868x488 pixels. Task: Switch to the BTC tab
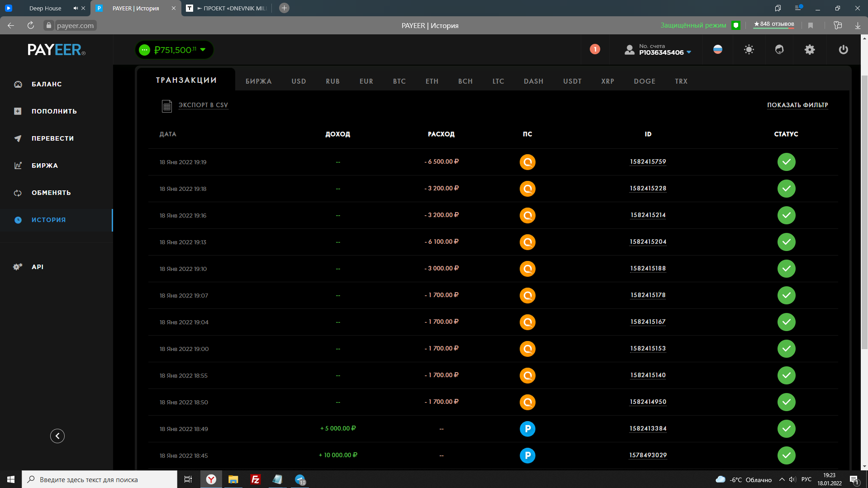coord(399,81)
